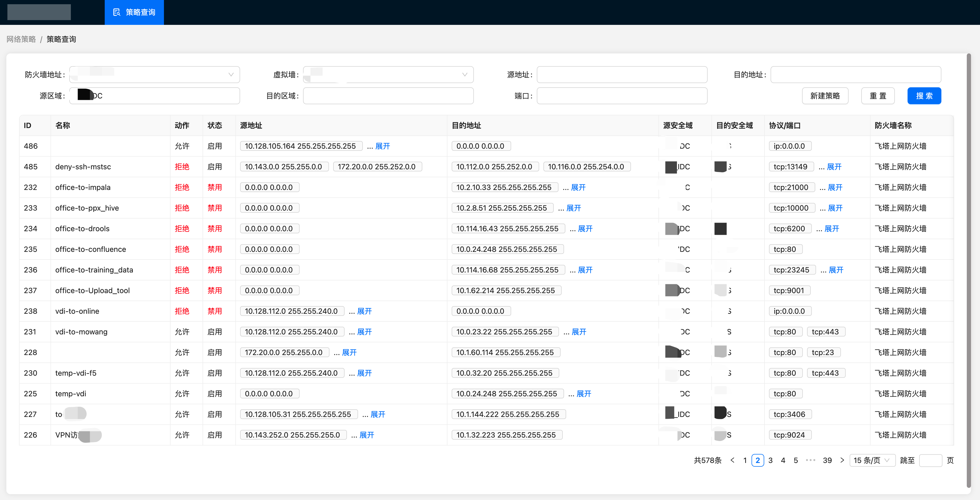Jump to page 1
This screenshot has height=500, width=980.
745,460
